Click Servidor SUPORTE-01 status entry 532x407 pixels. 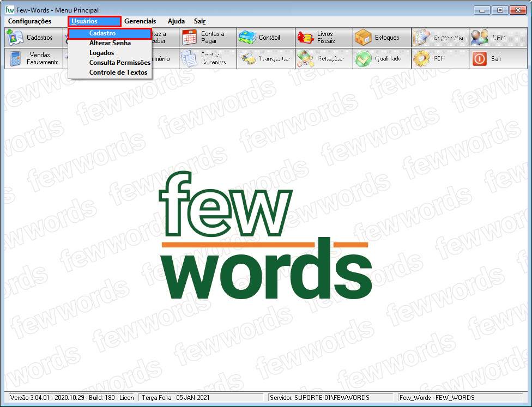coord(319,398)
